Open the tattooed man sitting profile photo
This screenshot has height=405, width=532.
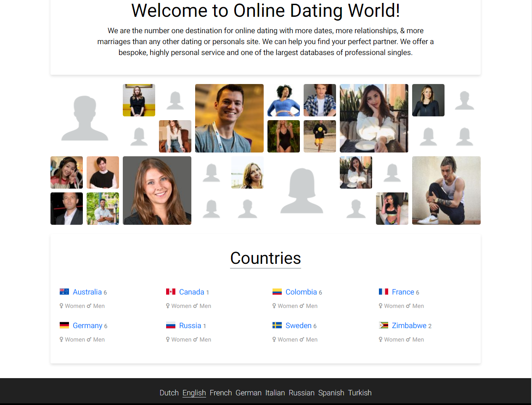(x=446, y=190)
